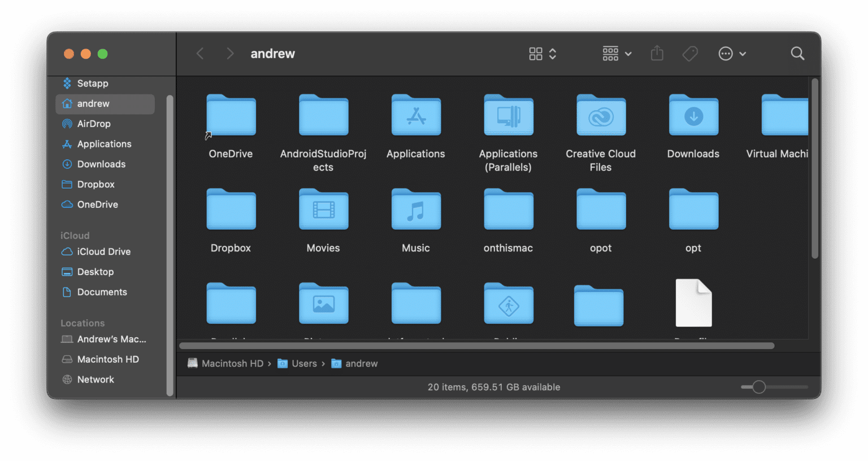The image size is (868, 461).
Task: Click Macintosh HD in the path bar
Action: 232,364
